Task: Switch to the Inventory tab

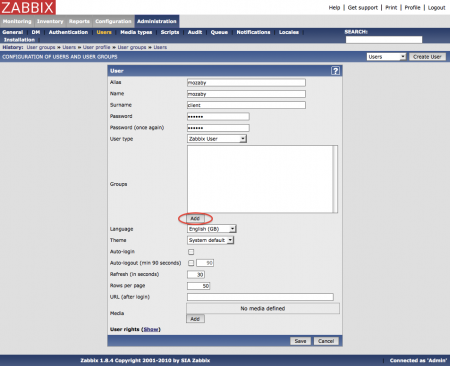Action: (x=50, y=21)
